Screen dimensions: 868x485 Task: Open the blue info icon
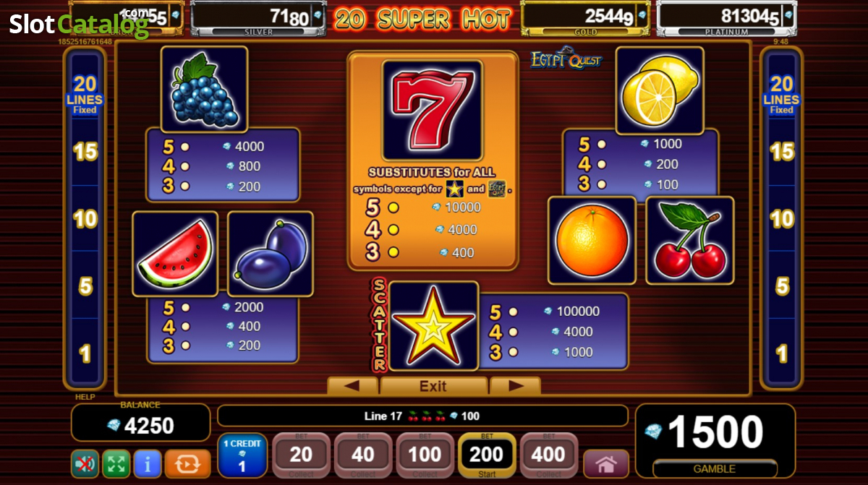point(148,463)
